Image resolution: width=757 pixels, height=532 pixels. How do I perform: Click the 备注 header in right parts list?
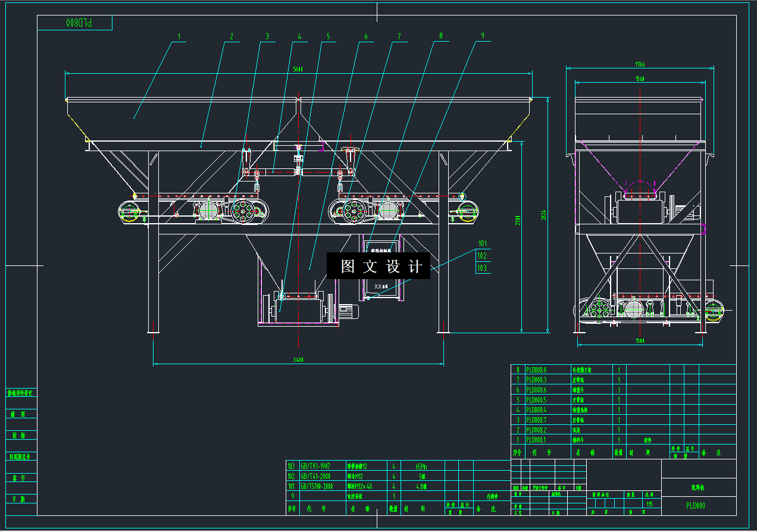point(710,452)
